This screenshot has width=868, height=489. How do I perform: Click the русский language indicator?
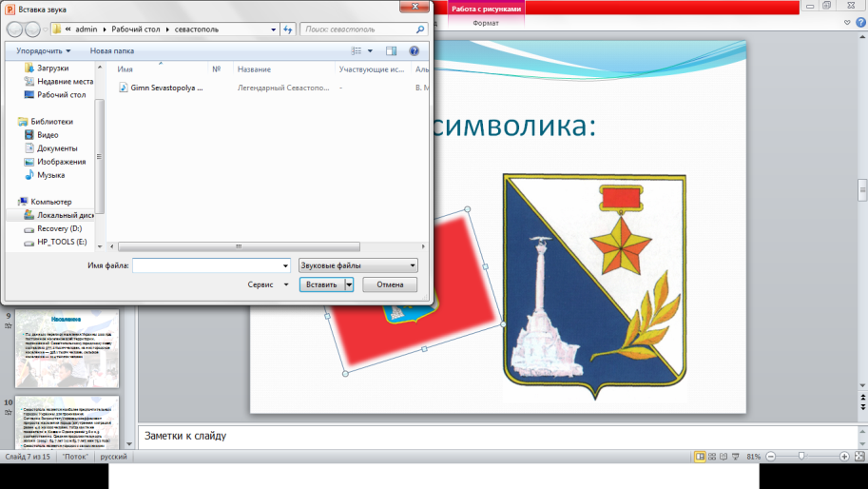point(113,457)
